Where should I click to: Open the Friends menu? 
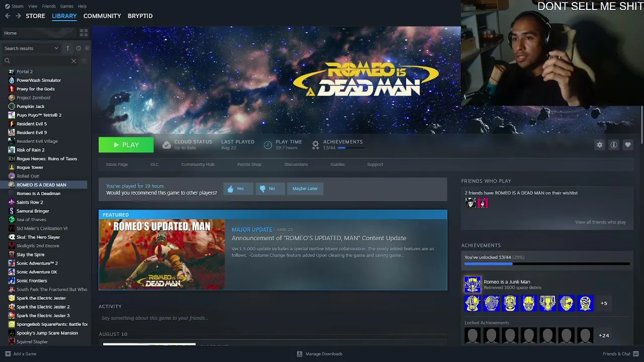(49, 6)
